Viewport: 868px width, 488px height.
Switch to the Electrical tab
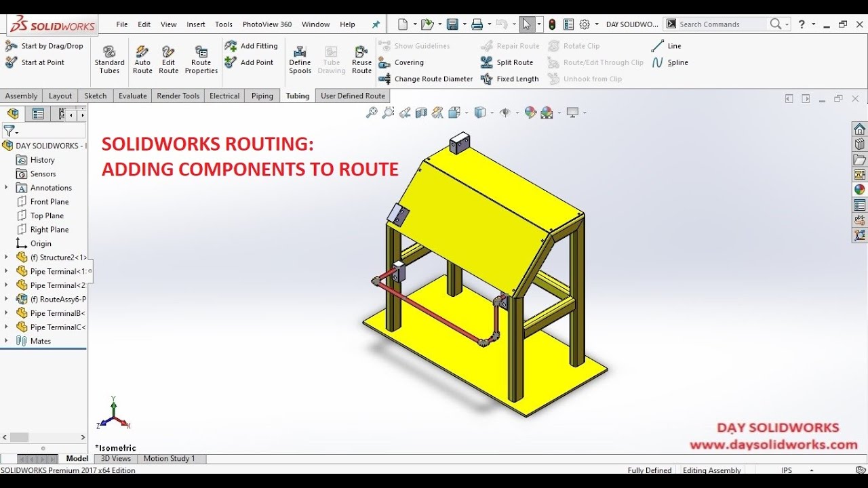coord(224,96)
